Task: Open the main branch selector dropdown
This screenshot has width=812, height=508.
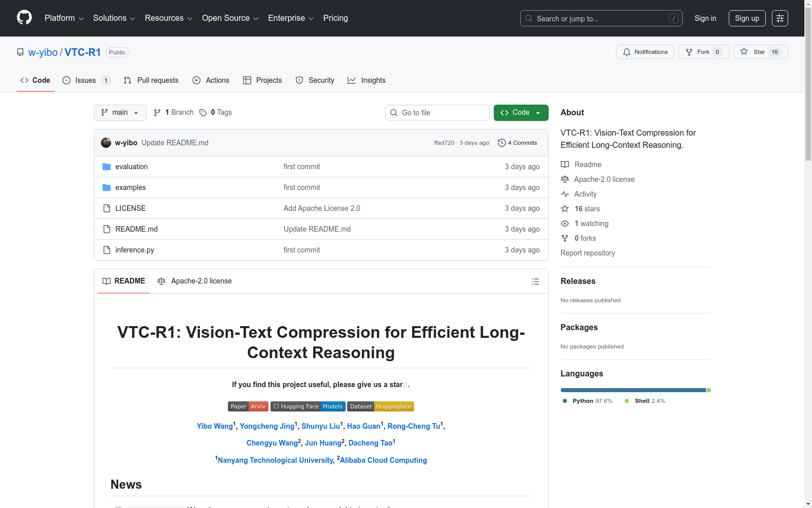Action: coord(120,113)
